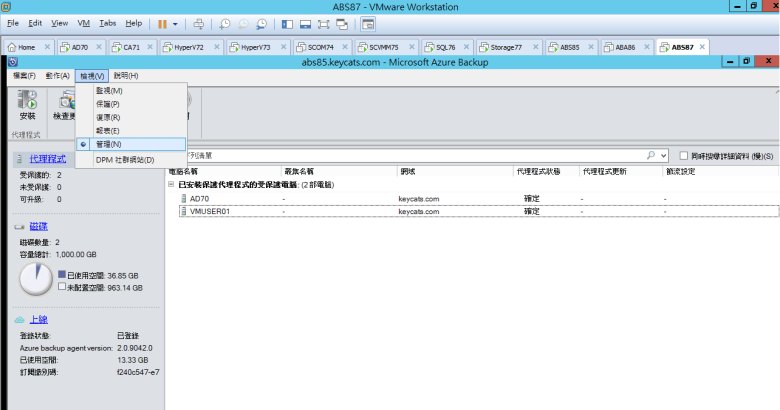Screen dimensions: 780x410
Task: Open the 磁碟 (Disks) link
Action: [39, 227]
